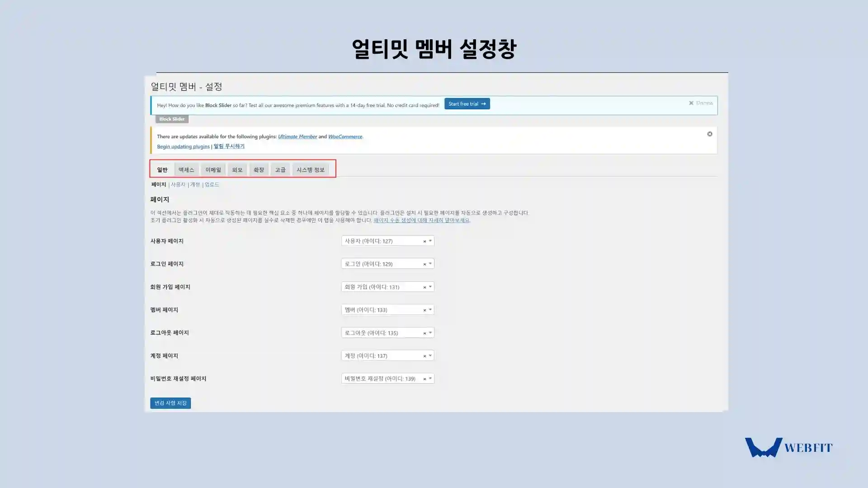
Task: Open the WooCommerce plugin link
Action: pyautogui.click(x=345, y=136)
